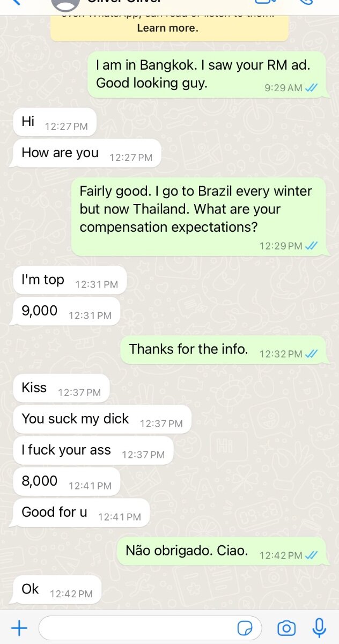The width and height of the screenshot is (339, 644).
Task: Start a video call
Action: click(x=267, y=2)
